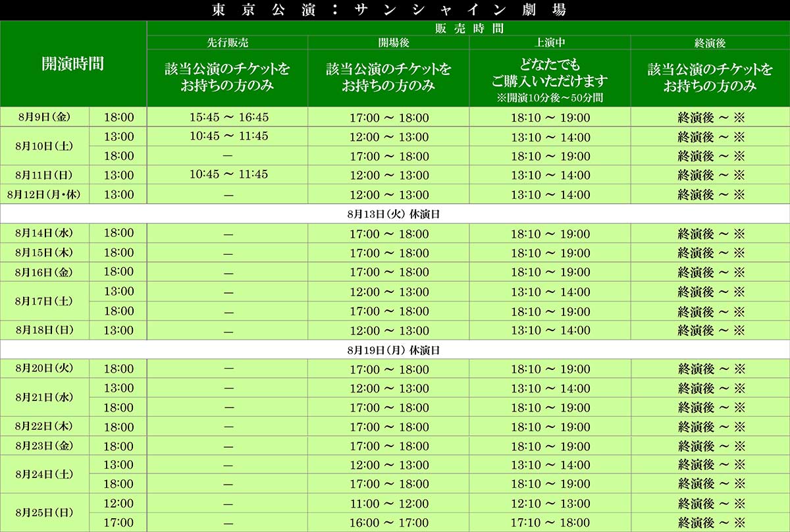790x532 pixels.
Task: Select the 8月21日(水) date cell
Action: point(44,398)
